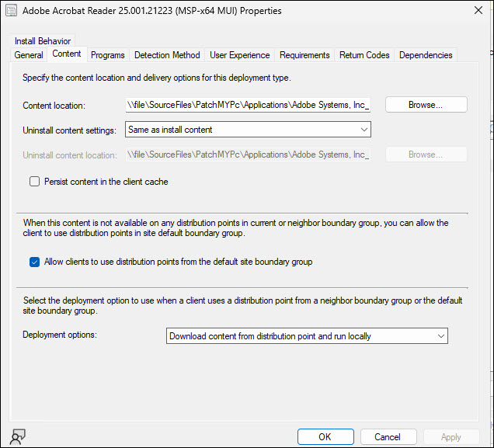This screenshot has width=494, height=448.
Task: Expand the Deployment options dropdown
Action: pos(308,336)
